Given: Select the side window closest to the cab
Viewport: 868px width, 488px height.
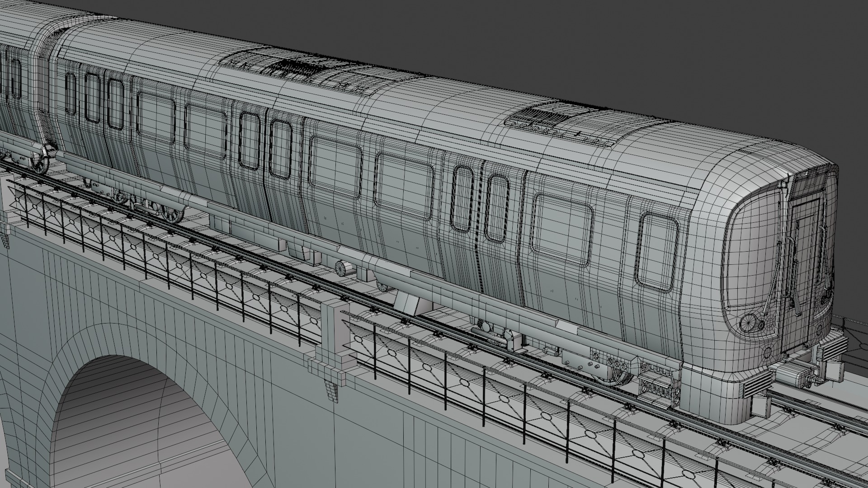Looking at the screenshot, I should 658,251.
